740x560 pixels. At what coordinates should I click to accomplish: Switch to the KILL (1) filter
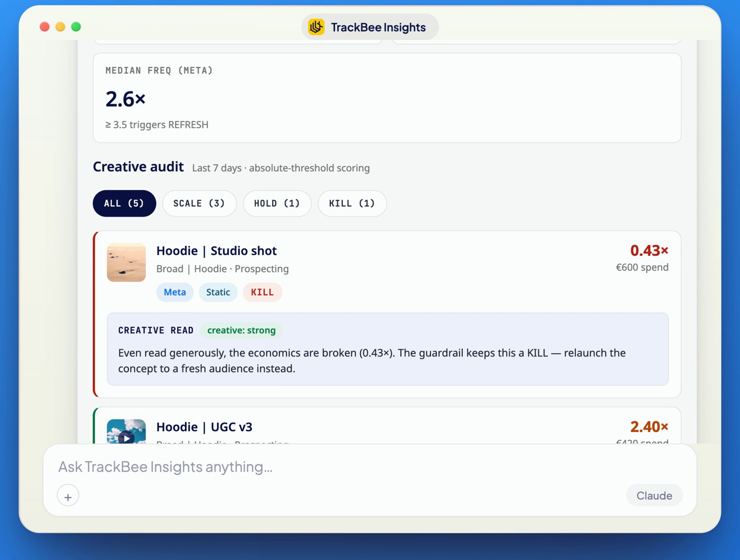(352, 203)
